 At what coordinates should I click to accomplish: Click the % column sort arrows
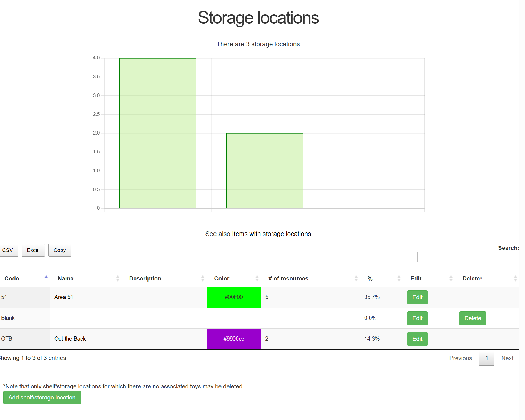(399, 278)
